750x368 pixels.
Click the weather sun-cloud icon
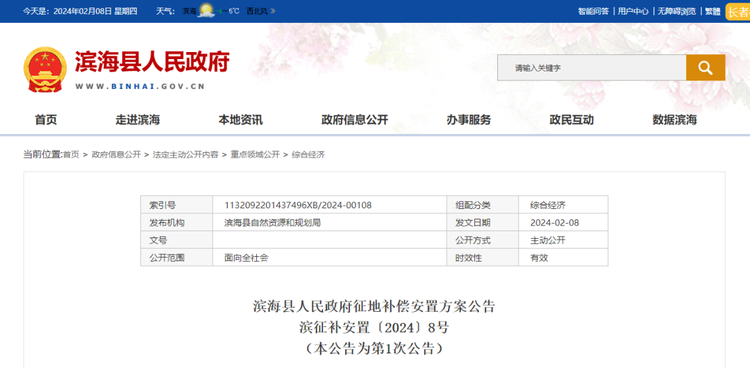pyautogui.click(x=207, y=11)
